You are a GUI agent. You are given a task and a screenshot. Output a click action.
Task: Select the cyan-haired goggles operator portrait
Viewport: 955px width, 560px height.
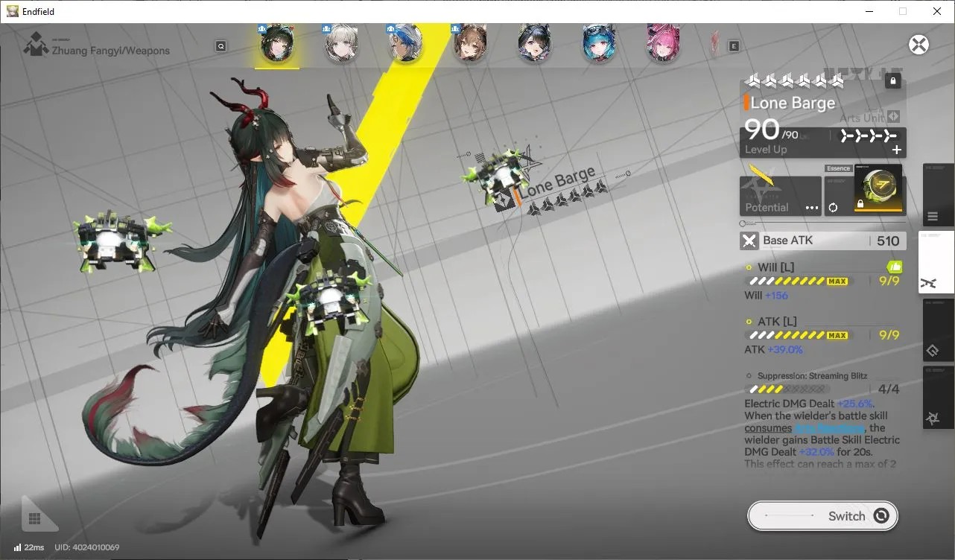pyautogui.click(x=599, y=44)
